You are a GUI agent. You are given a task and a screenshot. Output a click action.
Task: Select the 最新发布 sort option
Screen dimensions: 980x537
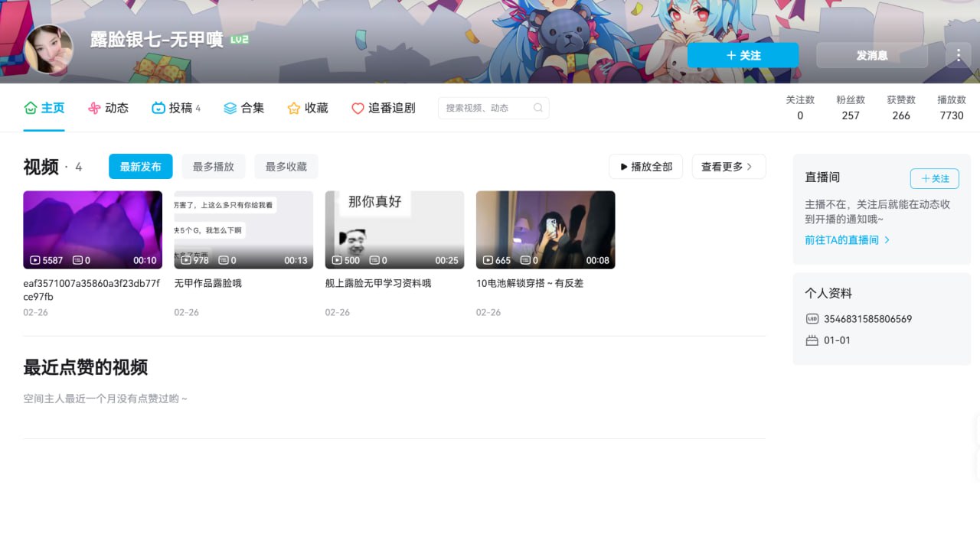coord(140,167)
